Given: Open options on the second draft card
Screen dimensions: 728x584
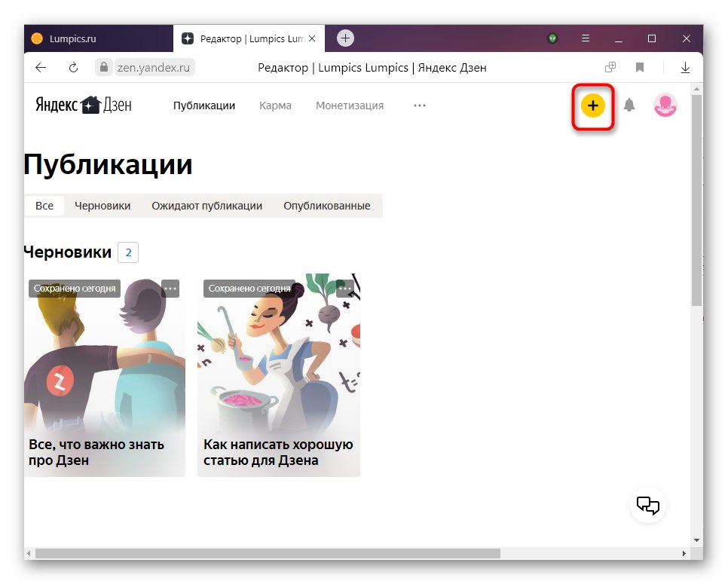Looking at the screenshot, I should point(344,288).
